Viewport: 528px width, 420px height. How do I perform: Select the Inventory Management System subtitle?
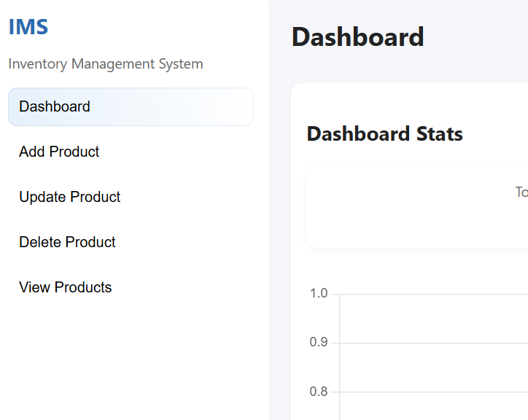pyautogui.click(x=106, y=63)
